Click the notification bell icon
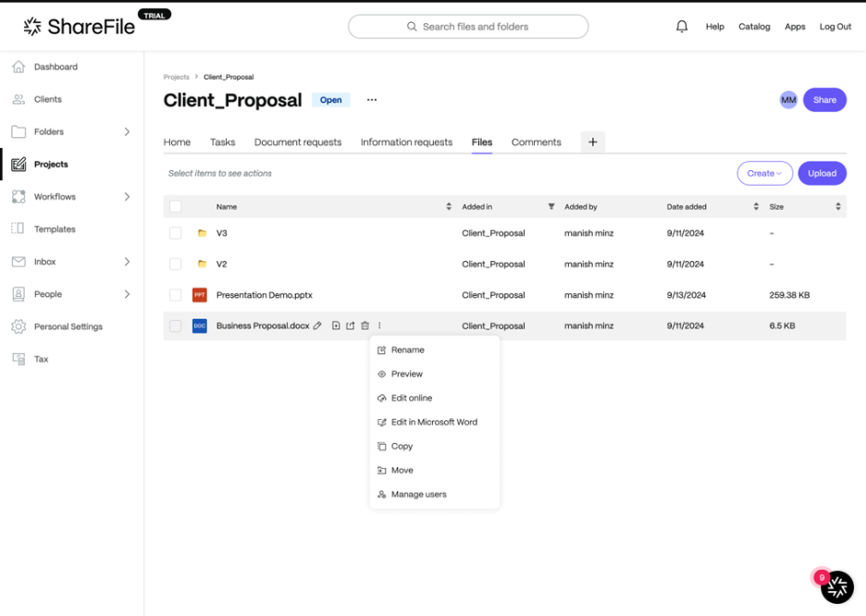Image resolution: width=866 pixels, height=616 pixels. pos(682,27)
